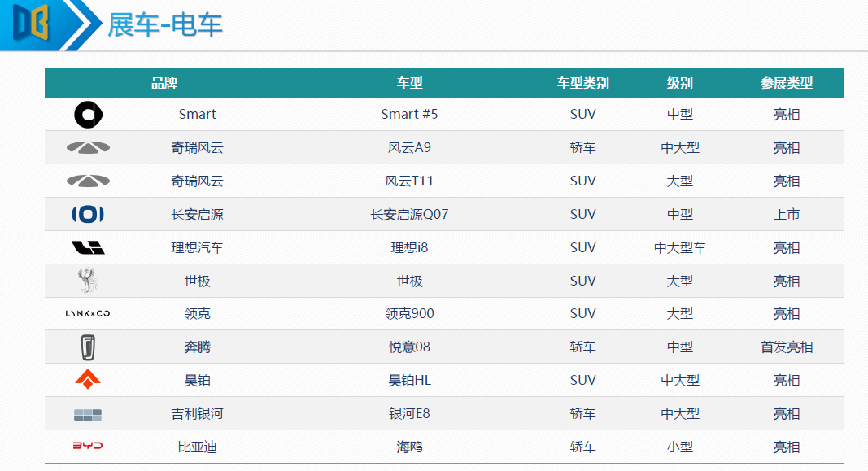This screenshot has height=471, width=868.
Task: Click the 奔腾 brand name cell
Action: point(197,347)
